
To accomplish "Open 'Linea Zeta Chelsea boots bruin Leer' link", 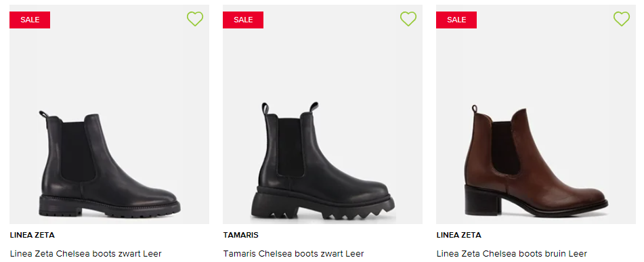I will pyautogui.click(x=512, y=254).
